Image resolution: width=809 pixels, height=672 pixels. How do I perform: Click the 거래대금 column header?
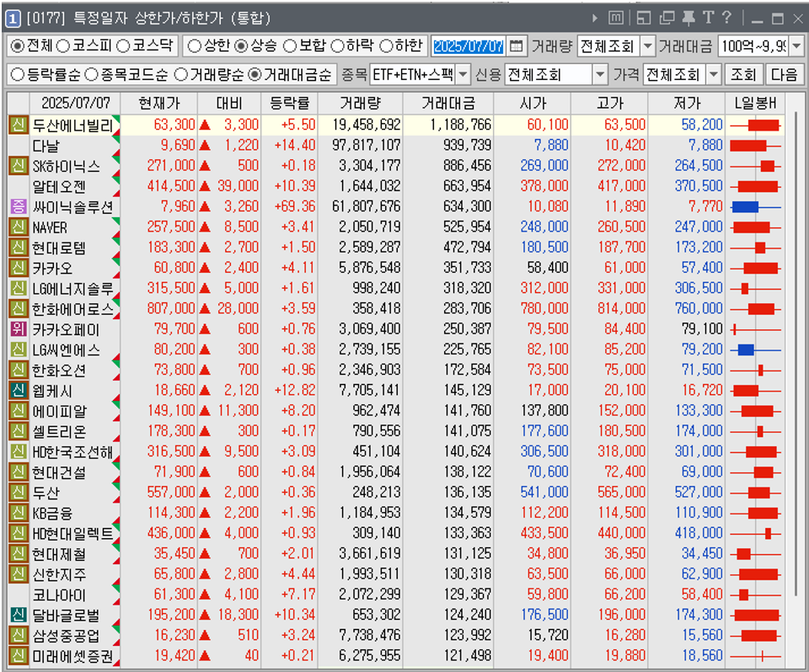448,103
